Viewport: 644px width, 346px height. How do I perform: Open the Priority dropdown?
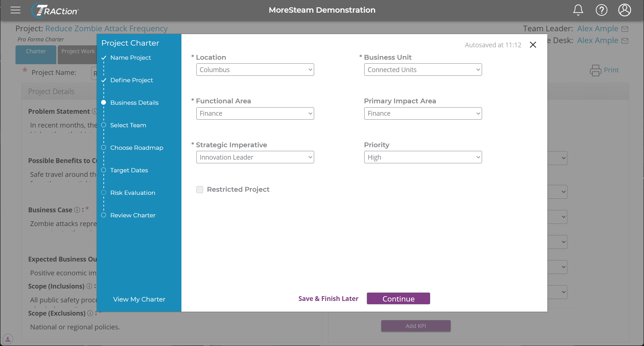pos(423,157)
